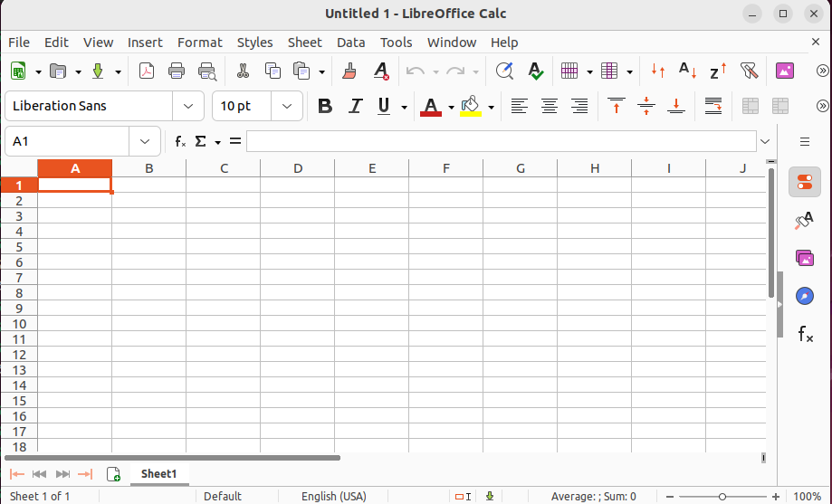832x504 pixels.
Task: Toggle Align Top vertical alignment
Action: pos(616,106)
